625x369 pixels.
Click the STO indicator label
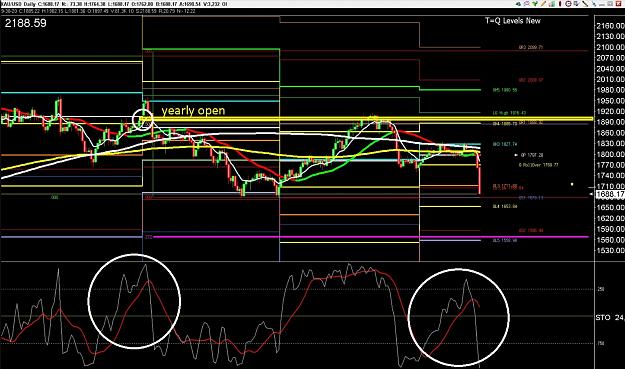point(603,318)
